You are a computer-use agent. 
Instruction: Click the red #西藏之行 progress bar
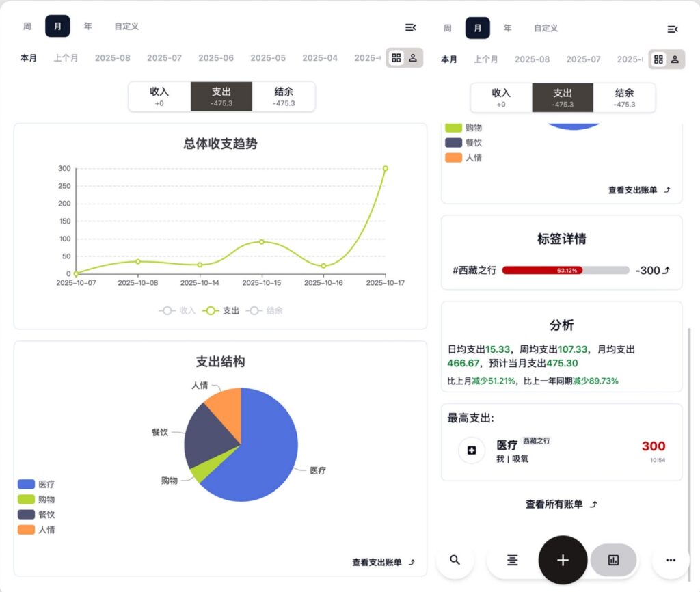coord(542,271)
